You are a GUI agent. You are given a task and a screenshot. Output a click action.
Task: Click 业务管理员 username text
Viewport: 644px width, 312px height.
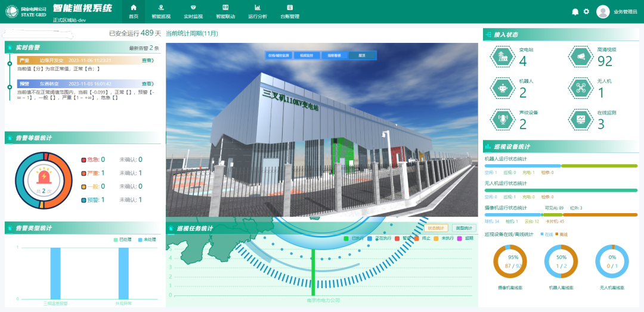pos(626,12)
